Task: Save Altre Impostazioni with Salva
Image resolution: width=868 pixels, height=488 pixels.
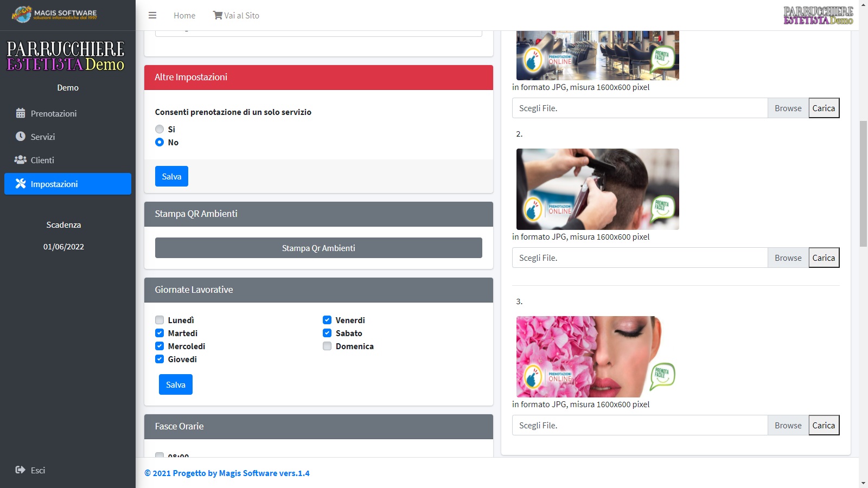Action: pyautogui.click(x=171, y=176)
